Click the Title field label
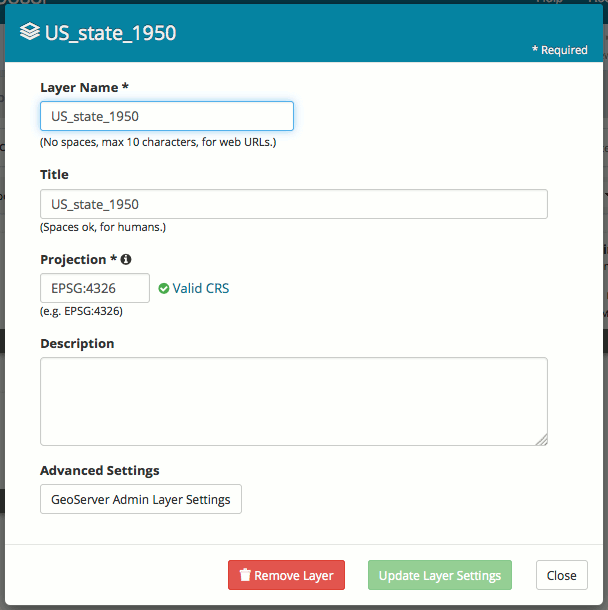Image resolution: width=608 pixels, height=610 pixels. tap(56, 175)
